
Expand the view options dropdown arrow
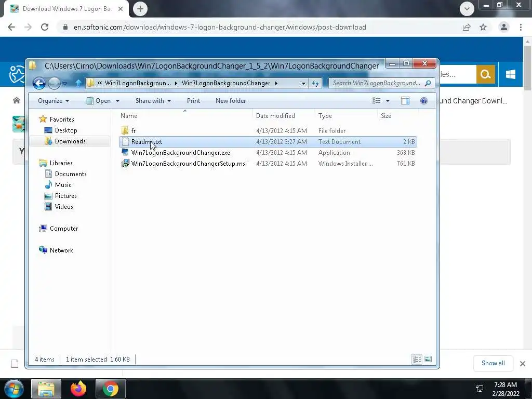click(x=388, y=101)
